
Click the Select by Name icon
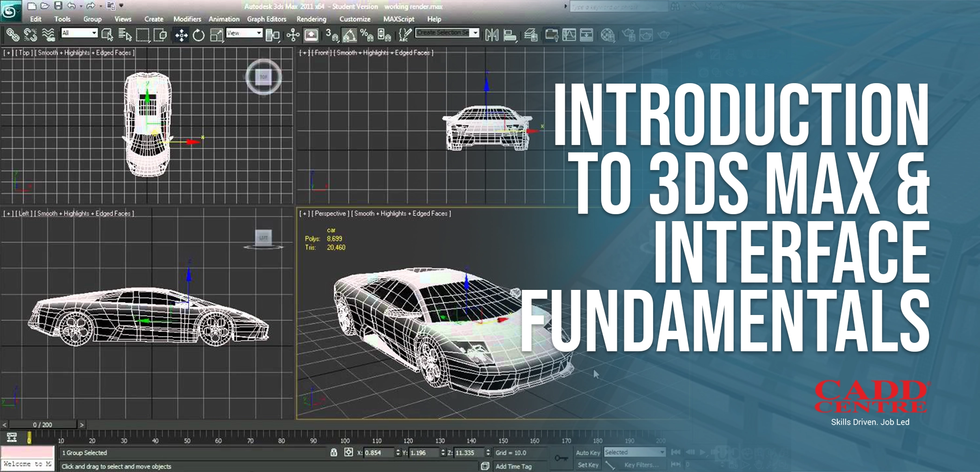[125, 35]
